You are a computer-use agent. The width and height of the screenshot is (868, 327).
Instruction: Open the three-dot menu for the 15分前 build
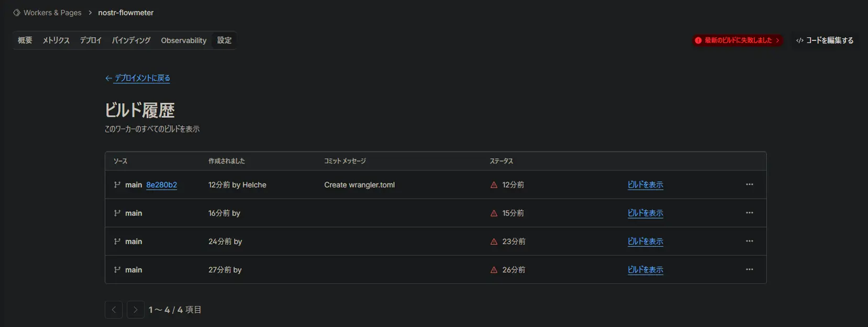pyautogui.click(x=749, y=213)
